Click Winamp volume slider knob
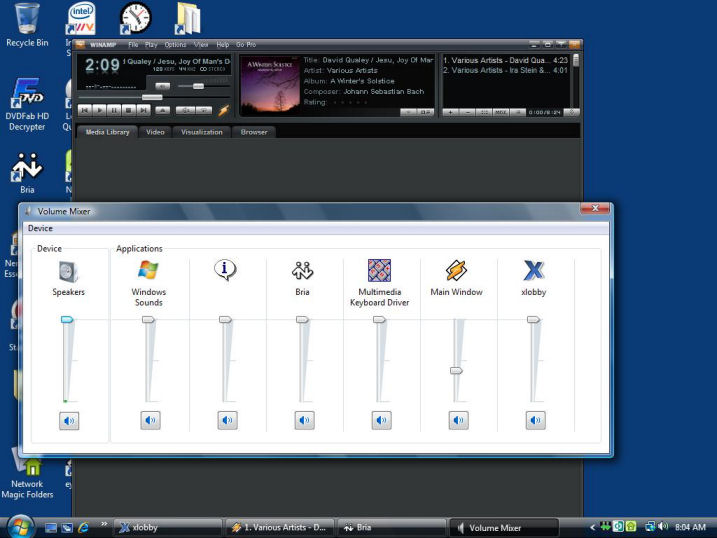This screenshot has height=538, width=717. (198, 86)
